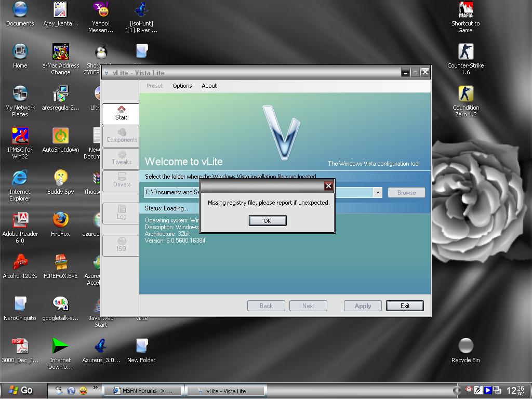Expand the Vista folder path dropdown arrow
This screenshot has height=399, width=532.
coord(378,192)
